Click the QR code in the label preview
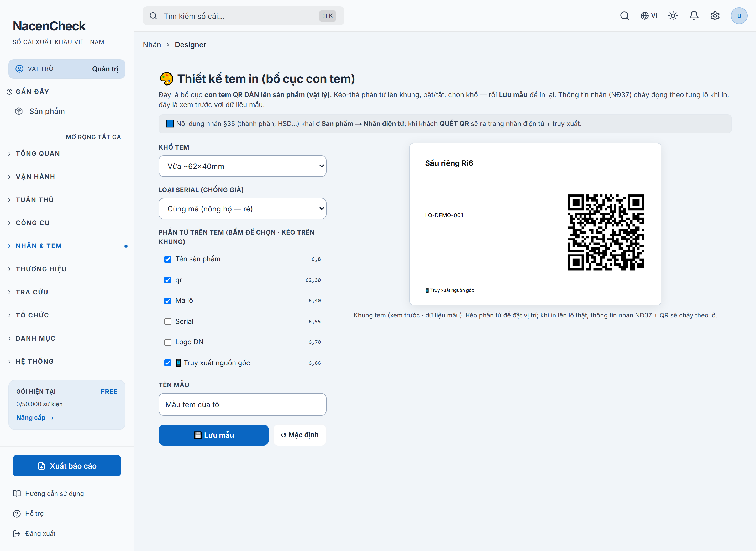This screenshot has height=551, width=756. 606,232
